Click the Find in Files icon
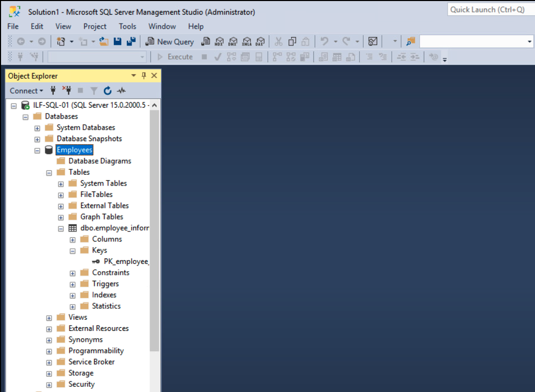Viewport: 535px width, 392px height. click(x=411, y=42)
